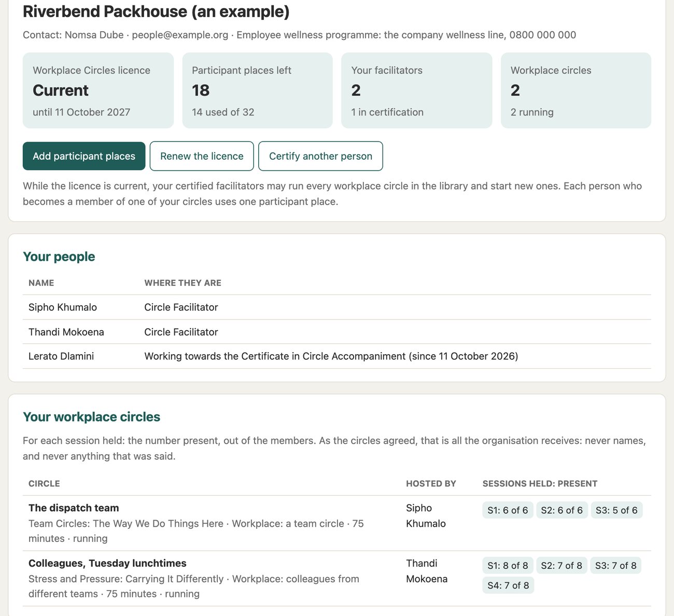Select The dispatch team circle title

click(x=74, y=508)
